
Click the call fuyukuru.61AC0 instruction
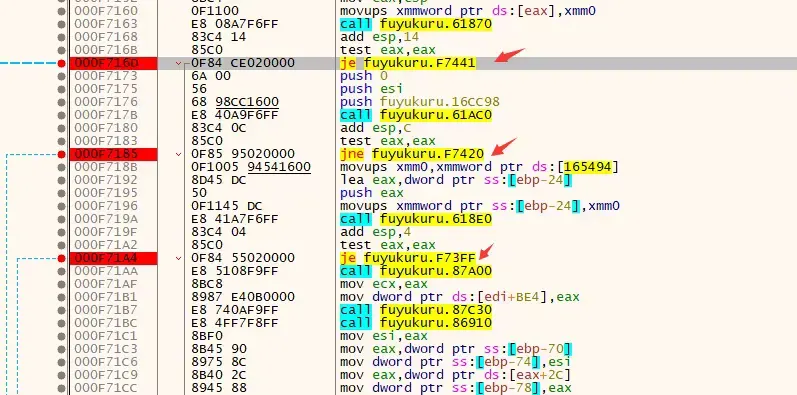416,115
